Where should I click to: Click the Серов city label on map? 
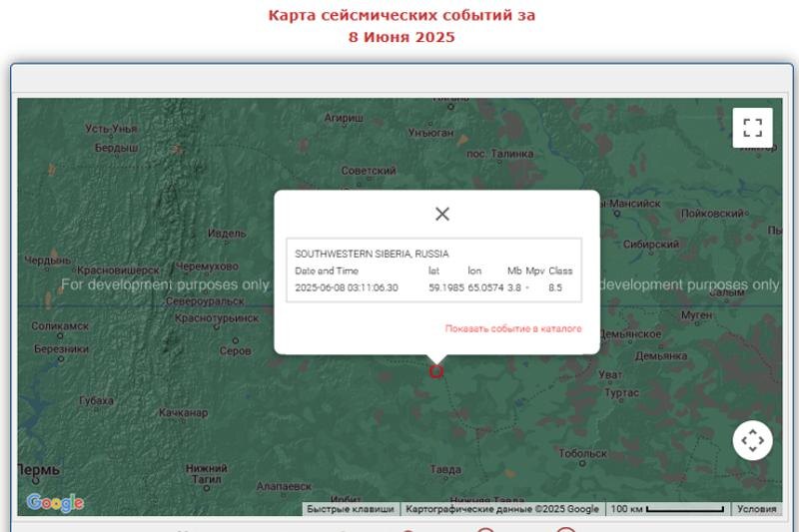tap(235, 350)
